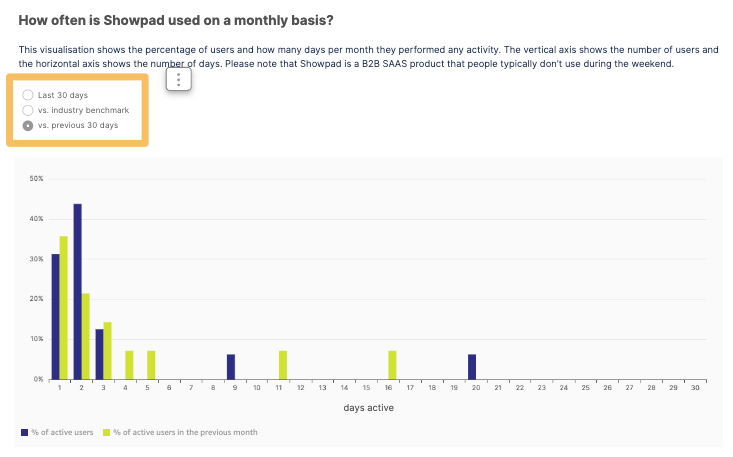Click the yellow bar for day 1

(64, 308)
